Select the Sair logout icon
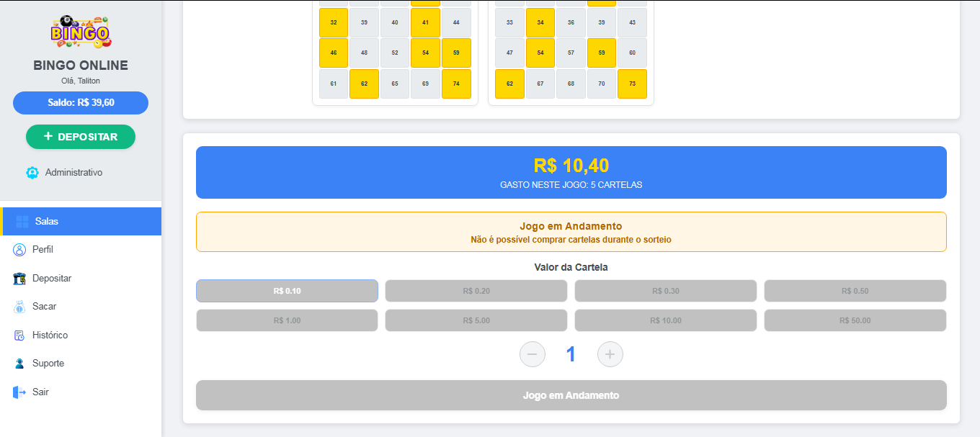The height and width of the screenshot is (437, 980). tap(21, 392)
